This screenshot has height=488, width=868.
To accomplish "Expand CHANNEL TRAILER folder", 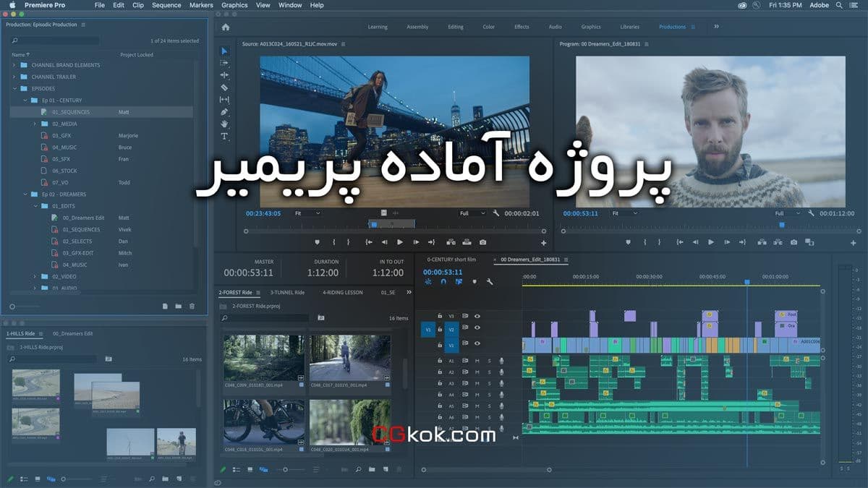I will coord(14,77).
